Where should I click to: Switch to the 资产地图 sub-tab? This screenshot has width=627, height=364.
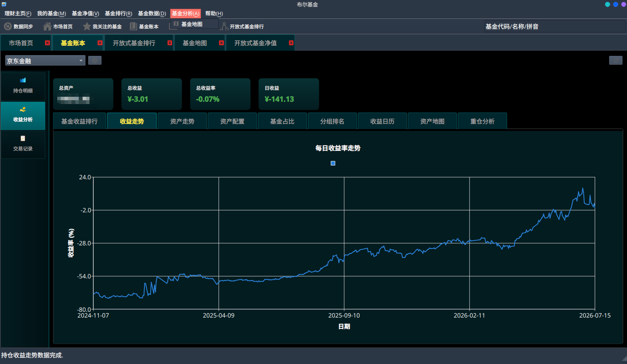coord(432,121)
